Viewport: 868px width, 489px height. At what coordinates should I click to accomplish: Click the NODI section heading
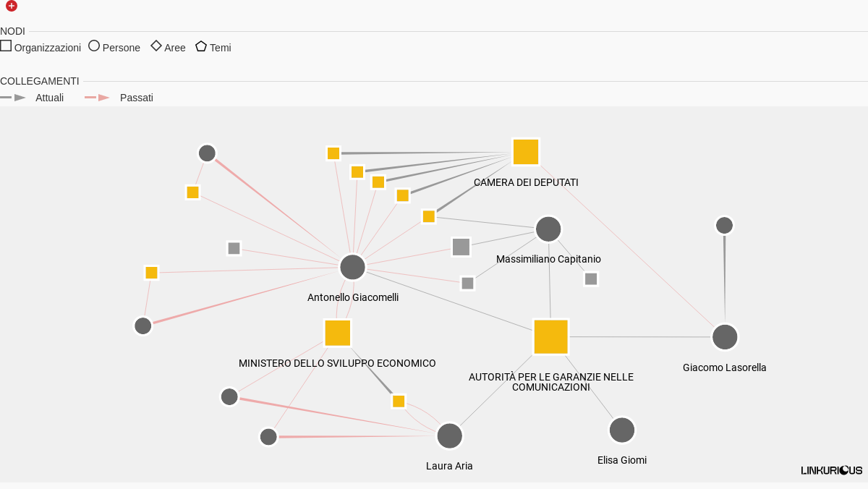12,31
